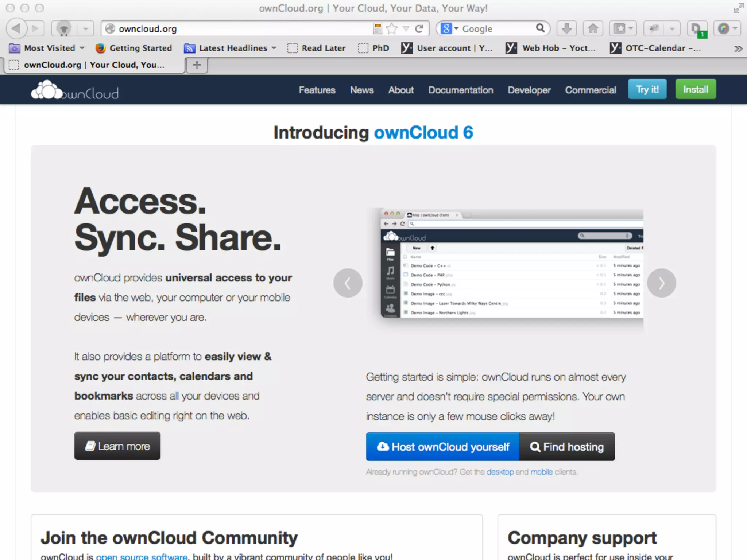Toggle the bookmark star for this page
Image resolution: width=747 pixels, height=560 pixels.
tap(392, 28)
